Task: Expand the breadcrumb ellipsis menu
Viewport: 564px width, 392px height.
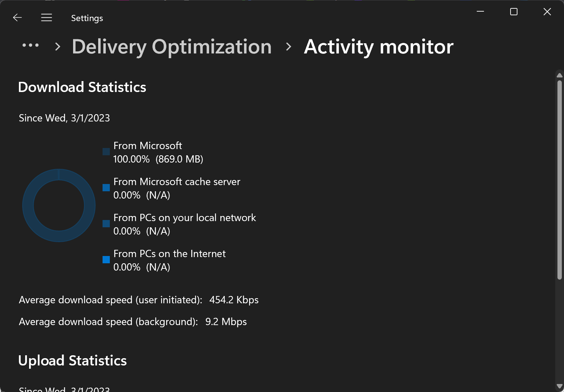Action: click(31, 45)
